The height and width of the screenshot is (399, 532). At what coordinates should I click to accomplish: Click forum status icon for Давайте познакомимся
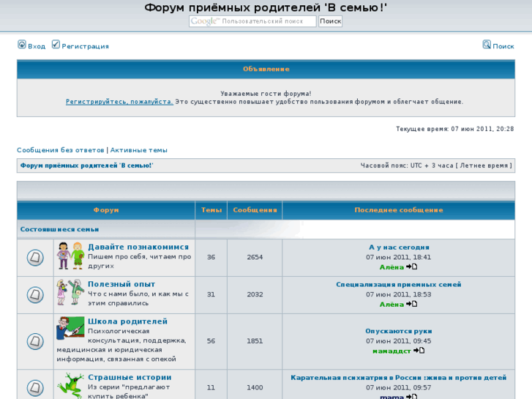[35, 258]
